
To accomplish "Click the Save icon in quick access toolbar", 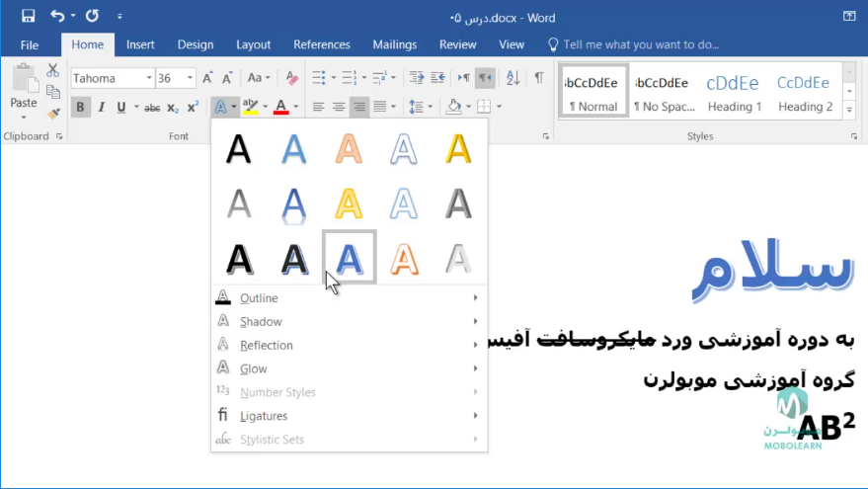I will coord(28,16).
